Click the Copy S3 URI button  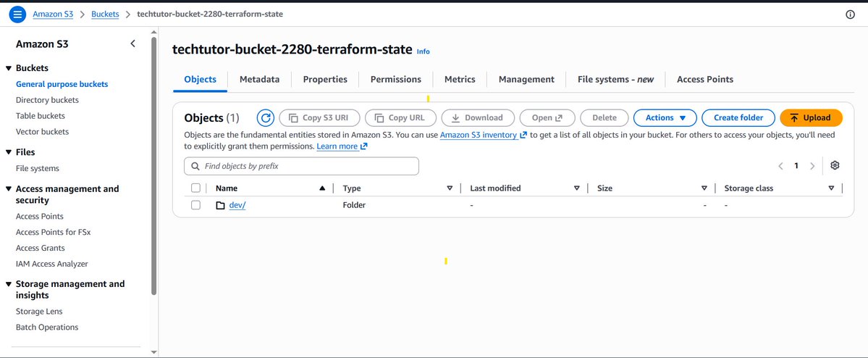tap(319, 117)
